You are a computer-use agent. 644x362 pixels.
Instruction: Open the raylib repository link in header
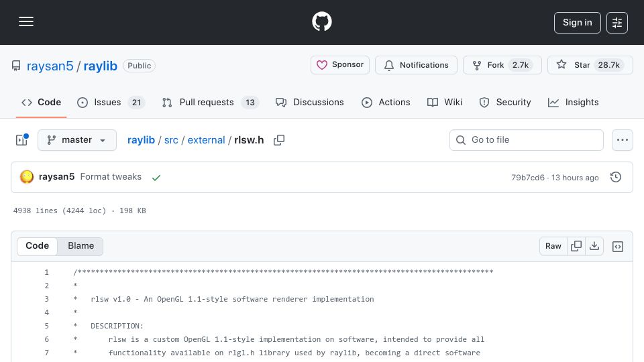click(100, 66)
